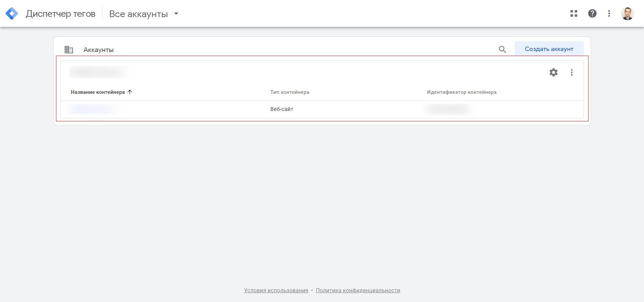644x302 pixels.
Task: Click the Диспетчер тегов title text
Action: click(60, 14)
